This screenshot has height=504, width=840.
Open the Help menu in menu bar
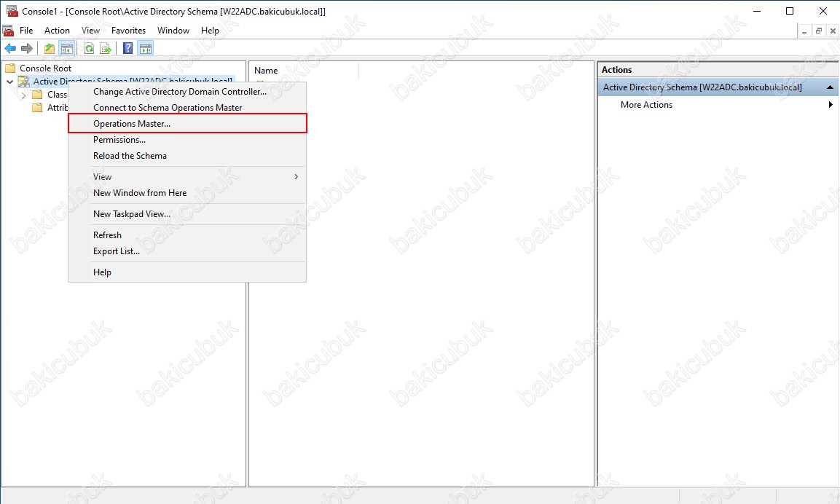coord(210,31)
